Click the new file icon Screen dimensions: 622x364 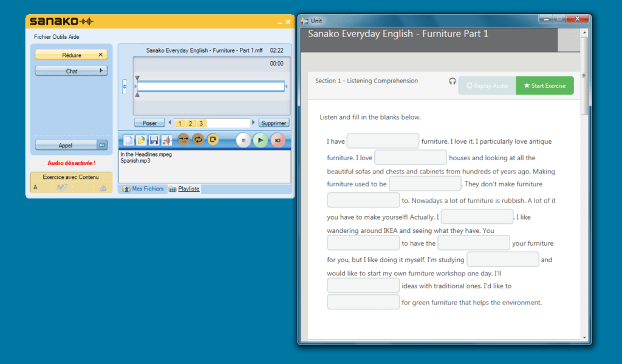point(129,140)
